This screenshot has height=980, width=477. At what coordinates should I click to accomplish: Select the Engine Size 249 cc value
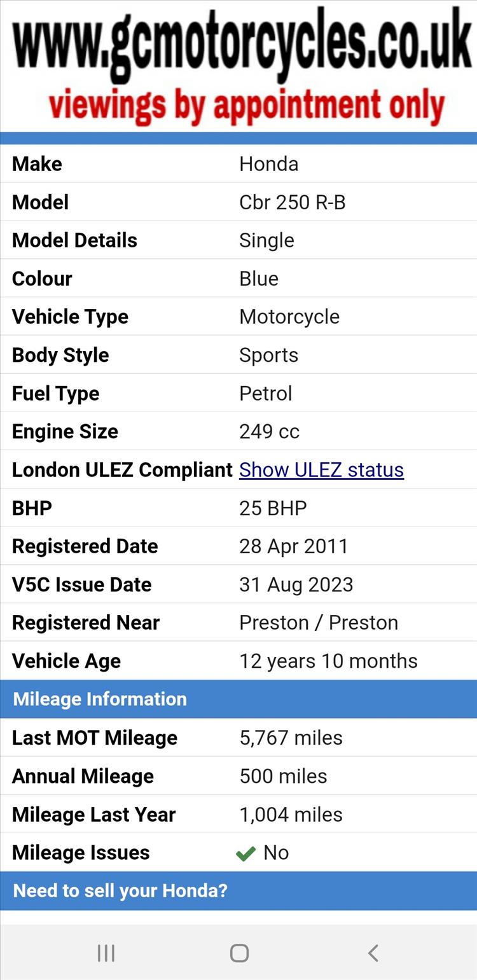pyautogui.click(x=269, y=431)
